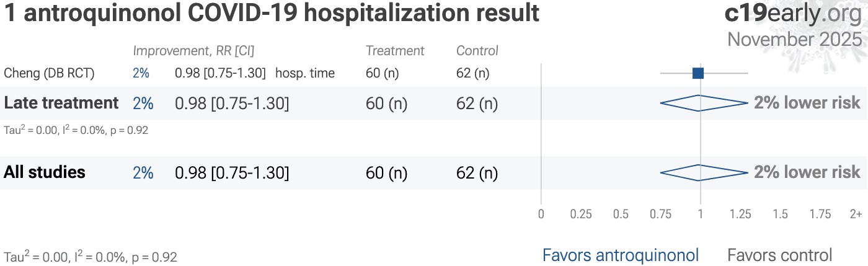Click the Improvement, RR [CI] header
868x266 pixels.
click(x=193, y=51)
